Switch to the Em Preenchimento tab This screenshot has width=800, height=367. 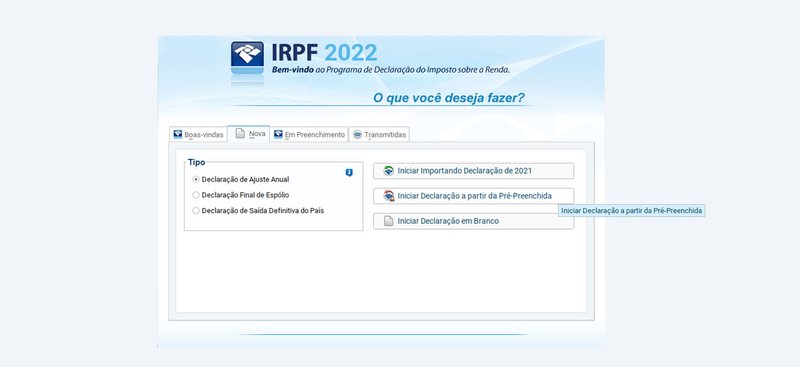click(309, 134)
